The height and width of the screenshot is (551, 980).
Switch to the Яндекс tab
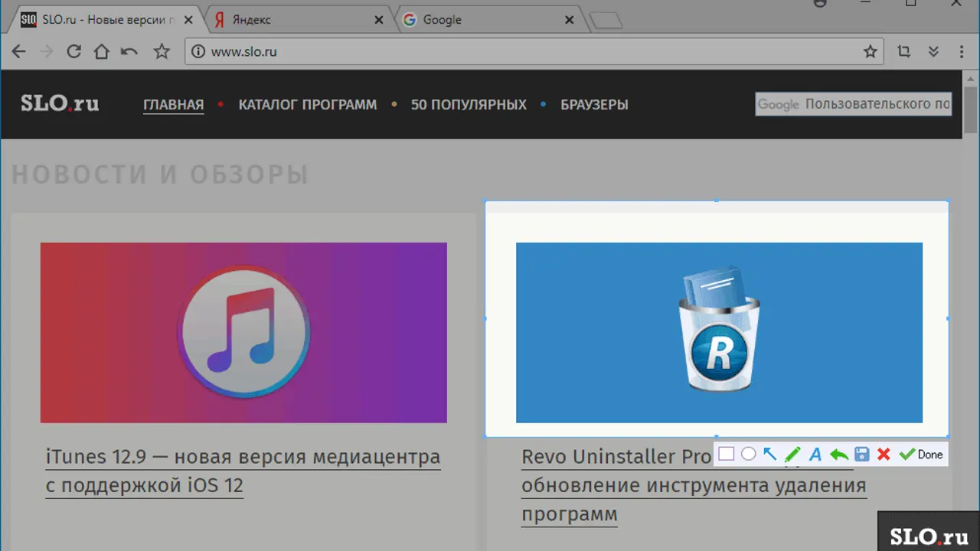pos(299,20)
